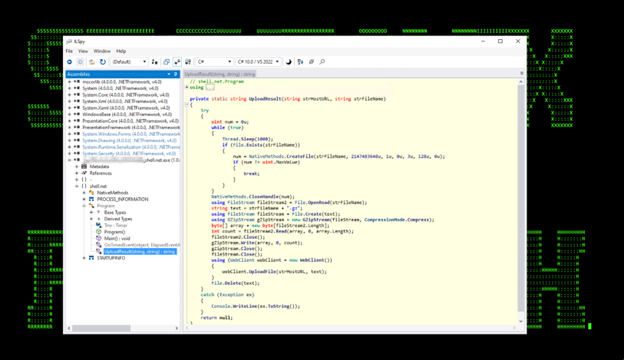Select the UploadResult(string, string) tab

[220, 74]
